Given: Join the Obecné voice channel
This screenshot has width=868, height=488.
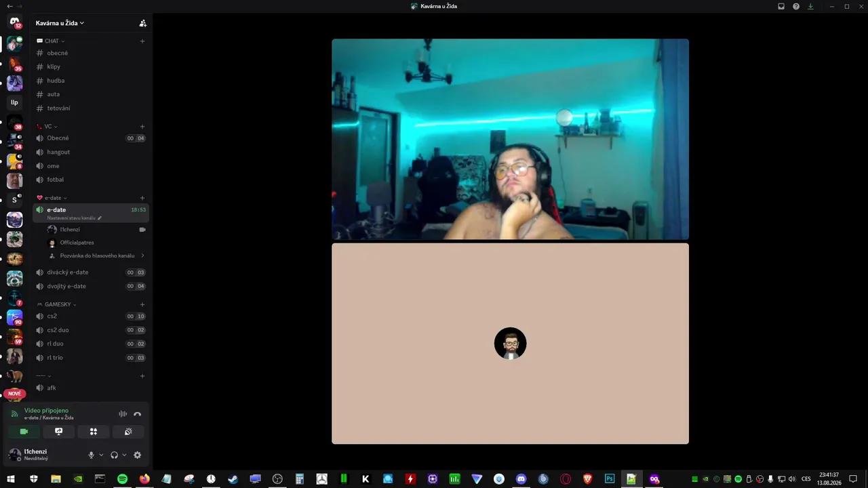Looking at the screenshot, I should [91, 138].
